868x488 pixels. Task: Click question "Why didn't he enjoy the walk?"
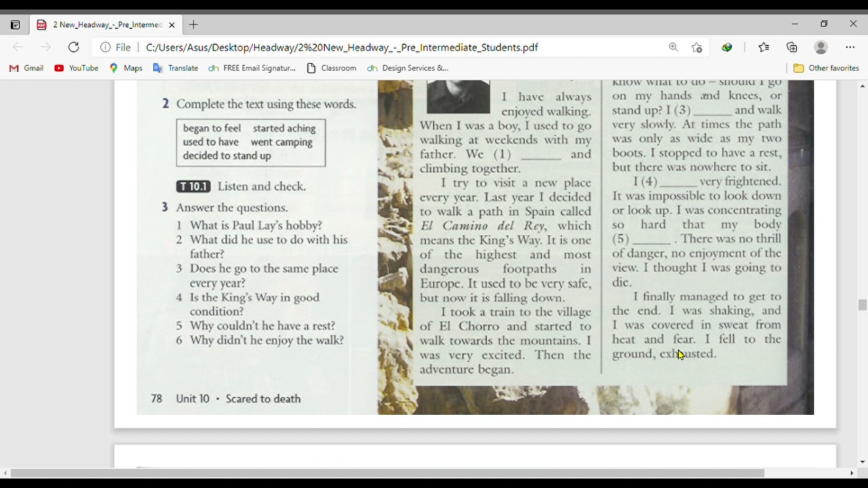tap(267, 340)
